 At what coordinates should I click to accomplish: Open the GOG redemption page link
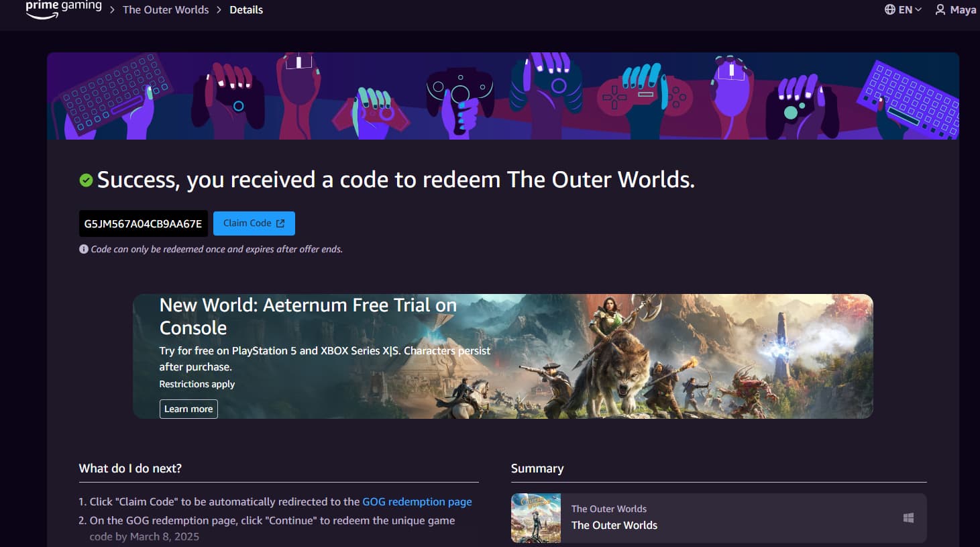click(417, 501)
